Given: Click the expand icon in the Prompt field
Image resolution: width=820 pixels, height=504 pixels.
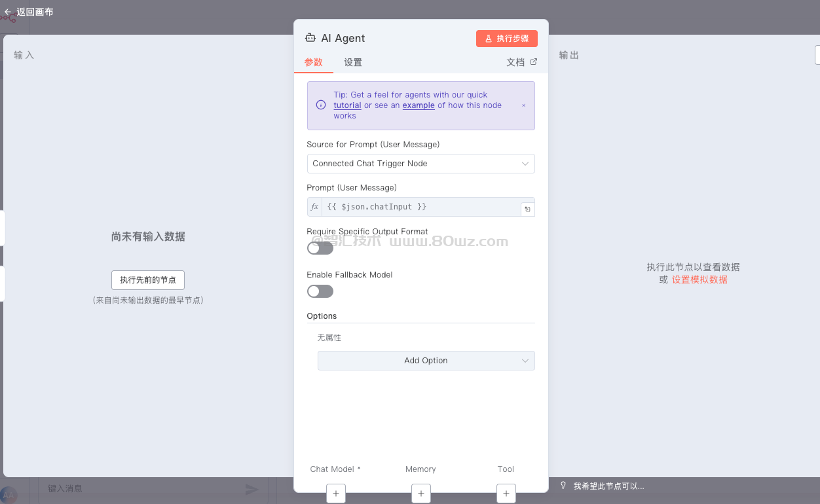Looking at the screenshot, I should point(527,209).
